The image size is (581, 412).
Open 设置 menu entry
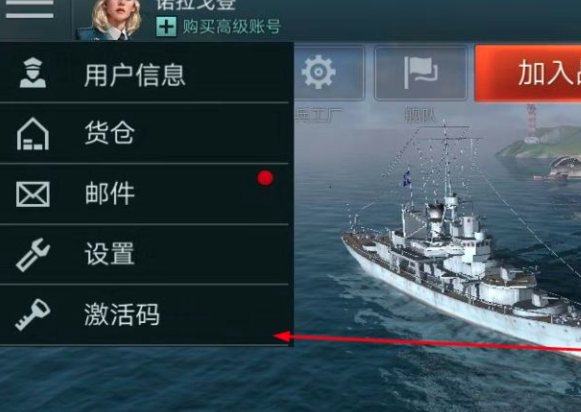144,254
